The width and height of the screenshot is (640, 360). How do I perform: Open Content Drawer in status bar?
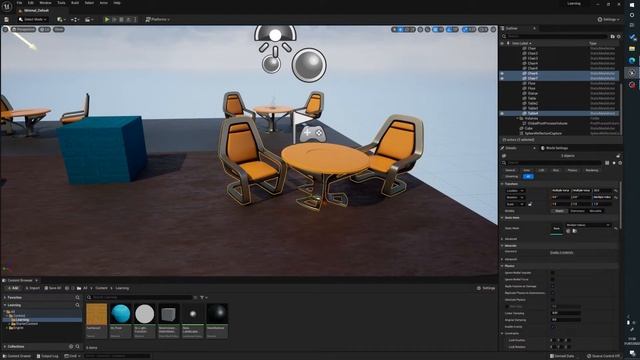click(17, 356)
